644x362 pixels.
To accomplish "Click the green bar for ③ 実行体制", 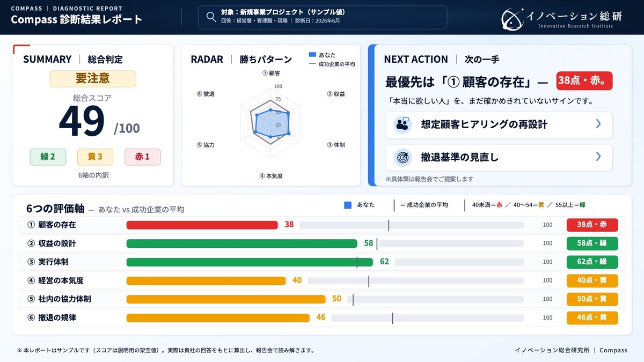I will [250, 262].
